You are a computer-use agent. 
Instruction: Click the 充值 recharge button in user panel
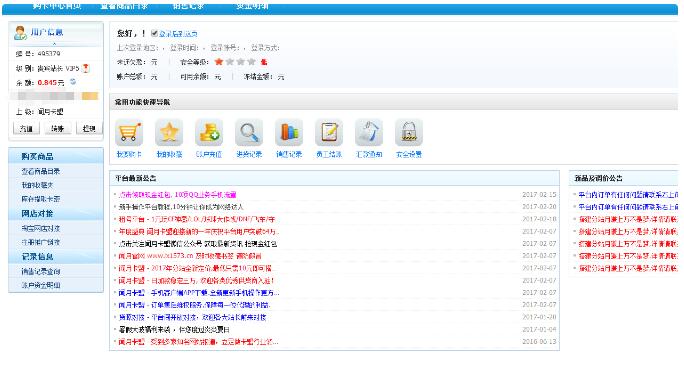26,128
